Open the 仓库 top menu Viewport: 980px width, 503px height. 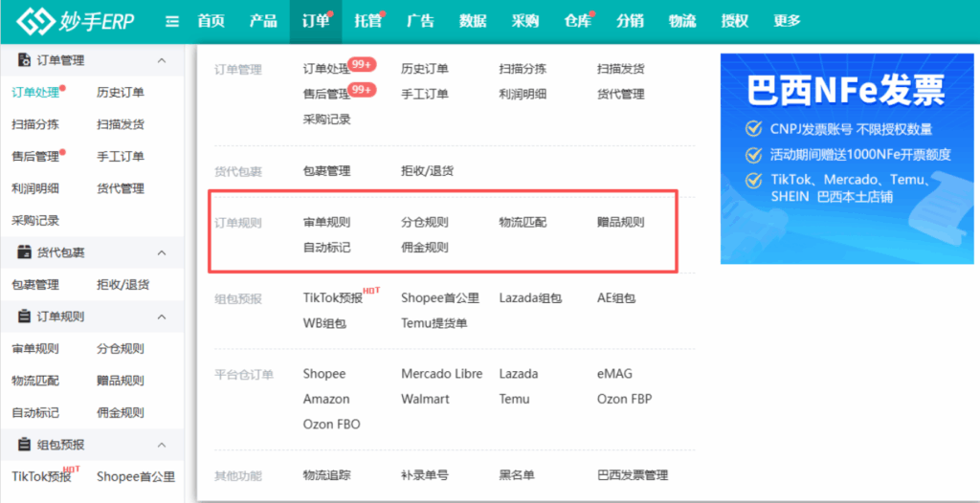click(577, 21)
